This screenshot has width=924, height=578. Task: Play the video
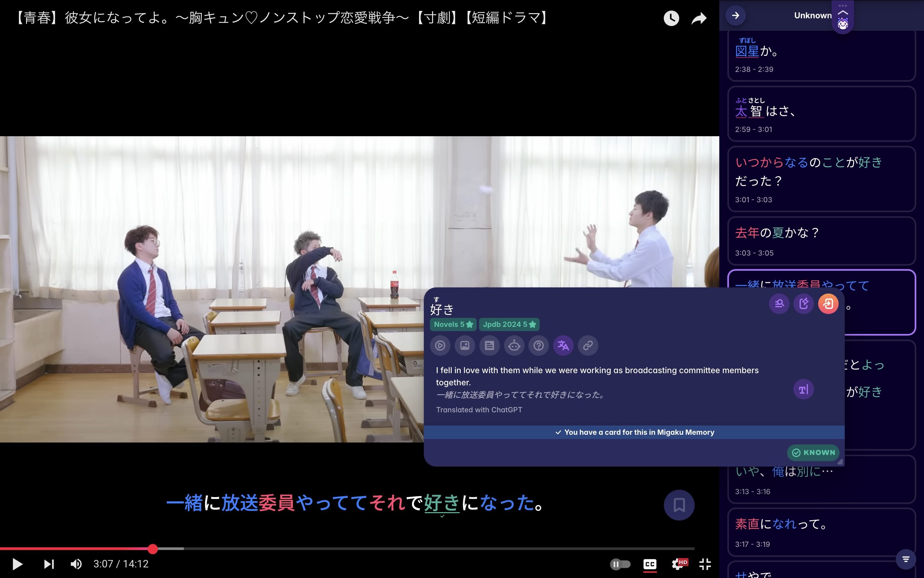pos(17,564)
